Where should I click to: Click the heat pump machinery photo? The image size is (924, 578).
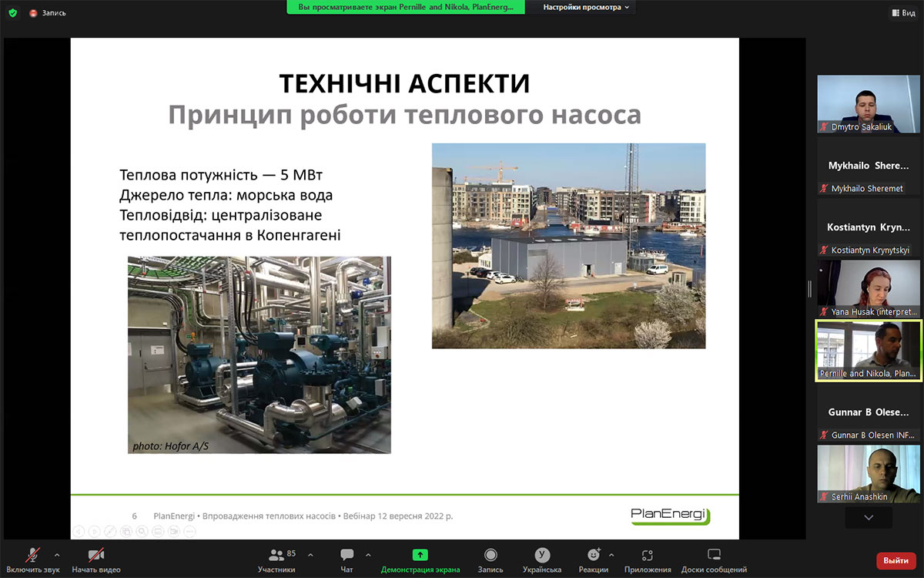(259, 355)
